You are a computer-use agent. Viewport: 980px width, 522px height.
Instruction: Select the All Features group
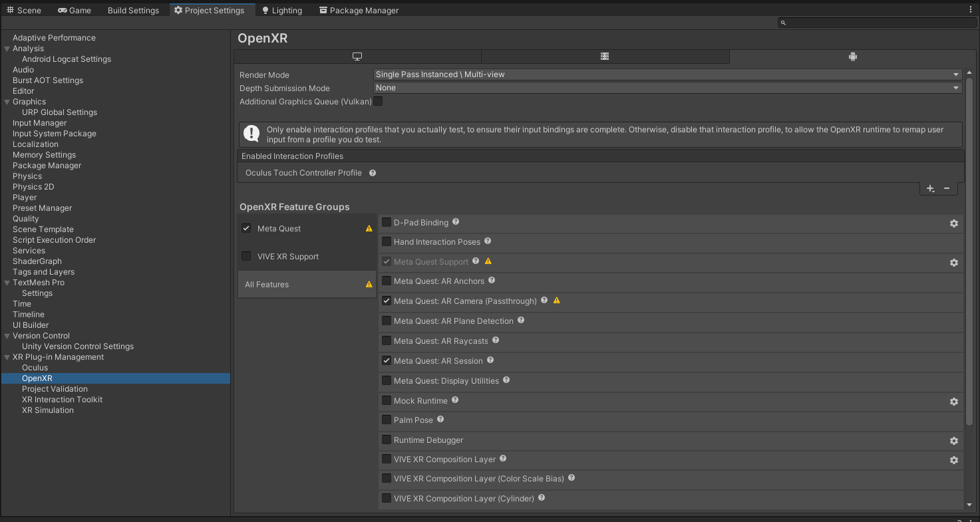pyautogui.click(x=267, y=285)
